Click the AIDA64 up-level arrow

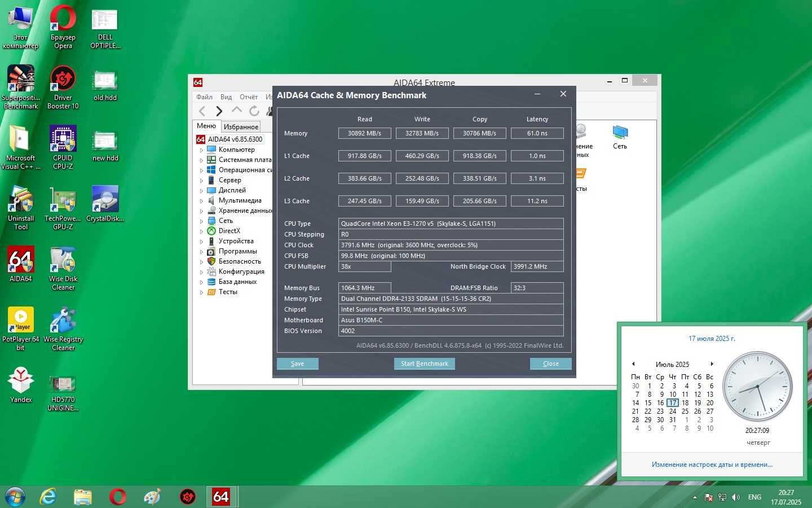[x=237, y=111]
